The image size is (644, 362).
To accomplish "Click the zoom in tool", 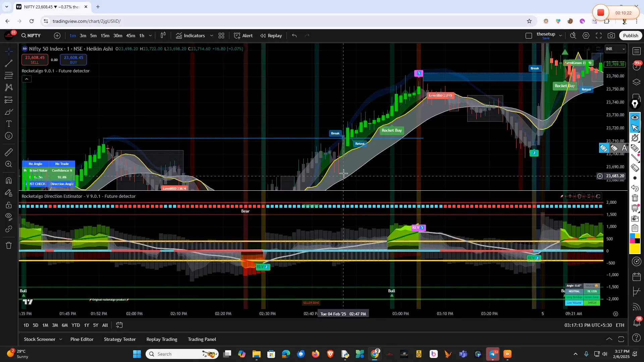I will click(x=9, y=164).
